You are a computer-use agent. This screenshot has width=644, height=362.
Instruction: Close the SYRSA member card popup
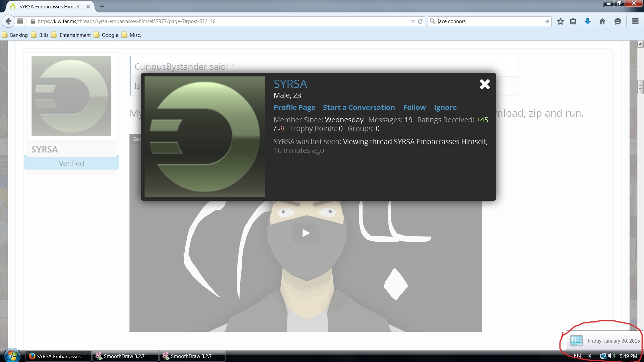pos(485,84)
